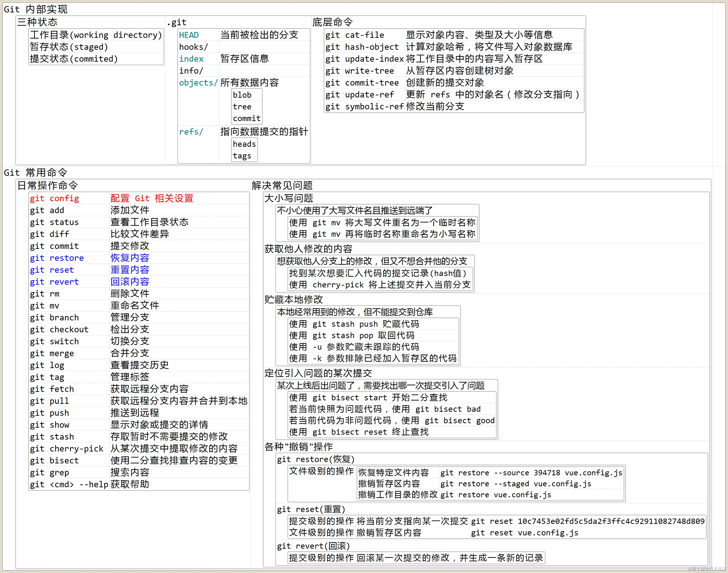Open the git config link

tap(54, 198)
